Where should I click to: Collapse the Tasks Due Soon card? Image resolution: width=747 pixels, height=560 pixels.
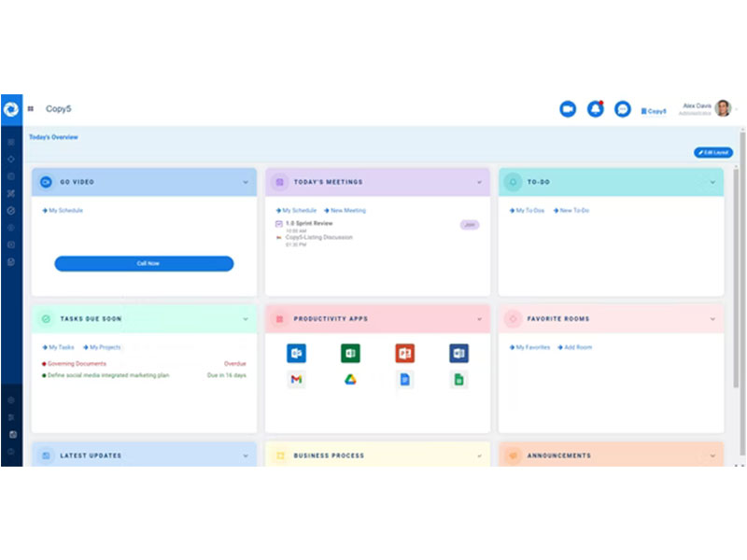(247, 318)
